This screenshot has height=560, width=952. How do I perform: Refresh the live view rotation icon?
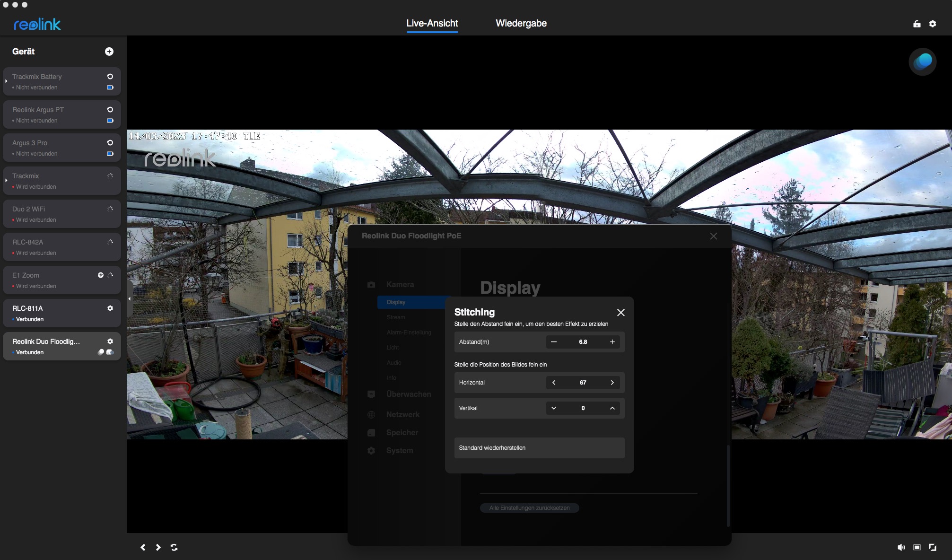coord(174,547)
